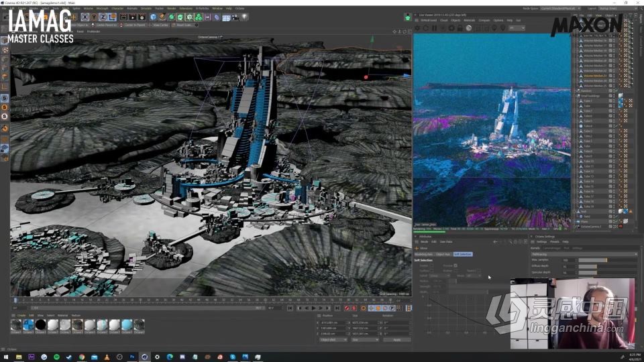This screenshot has height=362, width=644.
Task: Toggle the Restrict checkbox in Soft Selection
Action: tap(479, 271)
